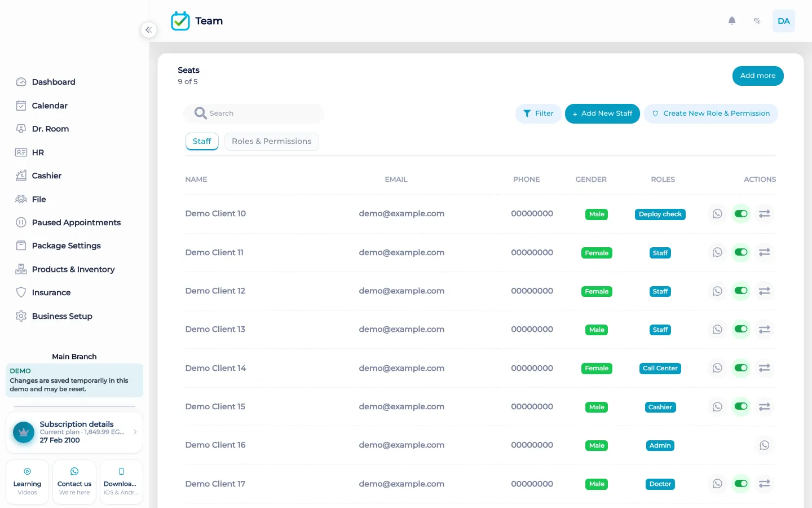Open WhatsApp for Demo Client 16

pyautogui.click(x=765, y=445)
